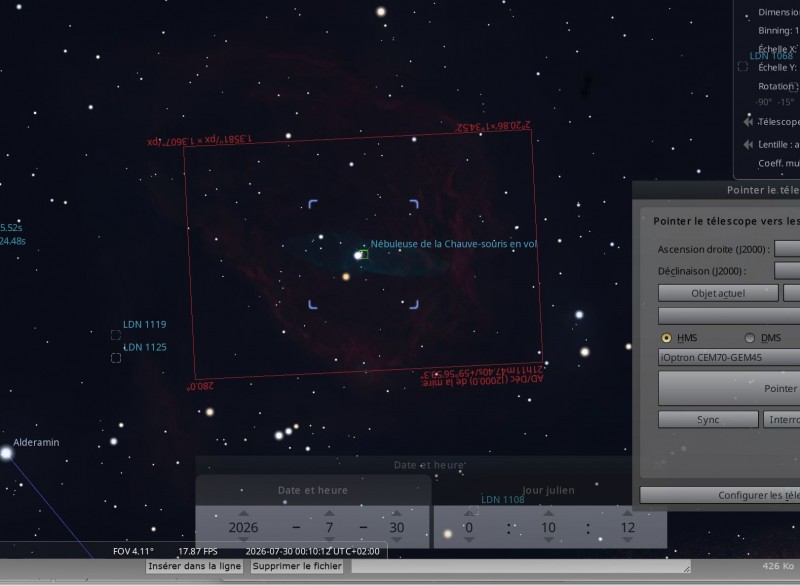This screenshot has height=586, width=800.
Task: Increase the year with the up arrow above 2026
Action: [243, 513]
